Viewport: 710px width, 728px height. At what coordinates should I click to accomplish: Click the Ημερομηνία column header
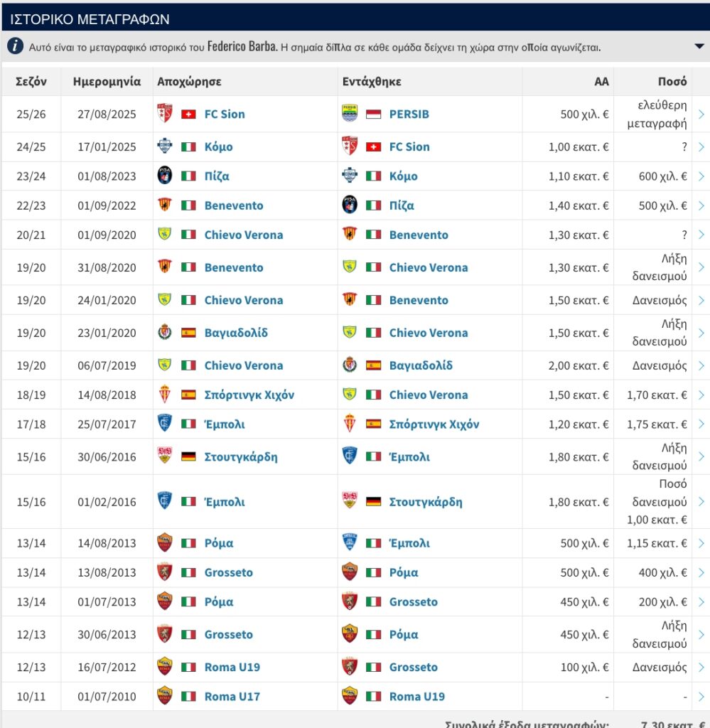[x=107, y=81]
